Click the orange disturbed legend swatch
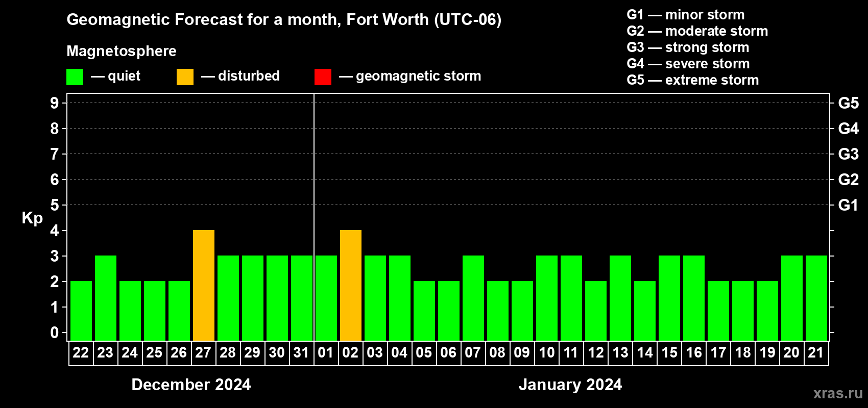Image resolution: width=868 pixels, height=408 pixels. point(185,77)
